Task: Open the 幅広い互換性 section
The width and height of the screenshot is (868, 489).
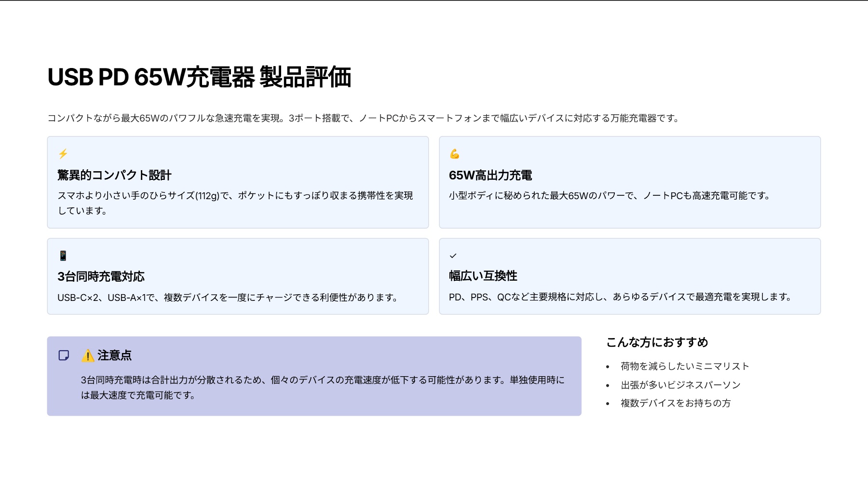Action: [484, 276]
